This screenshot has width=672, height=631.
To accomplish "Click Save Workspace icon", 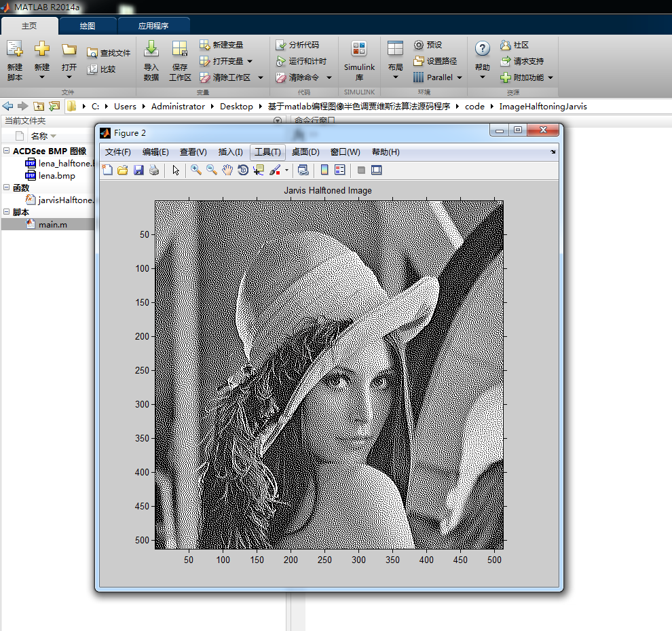I will (180, 60).
